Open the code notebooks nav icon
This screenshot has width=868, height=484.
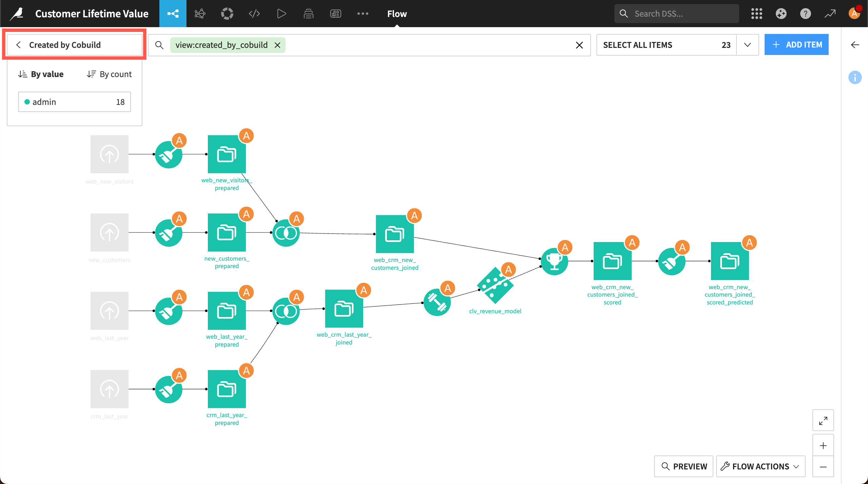click(x=254, y=14)
